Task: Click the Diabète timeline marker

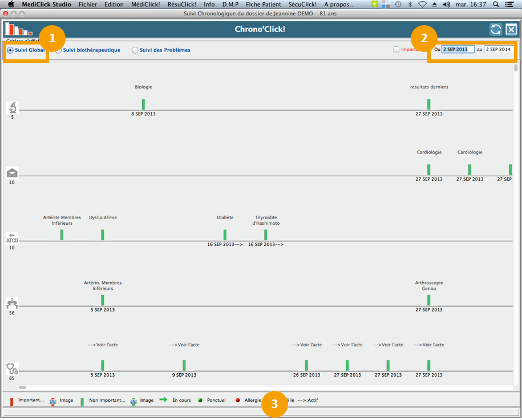Action: coord(225,235)
